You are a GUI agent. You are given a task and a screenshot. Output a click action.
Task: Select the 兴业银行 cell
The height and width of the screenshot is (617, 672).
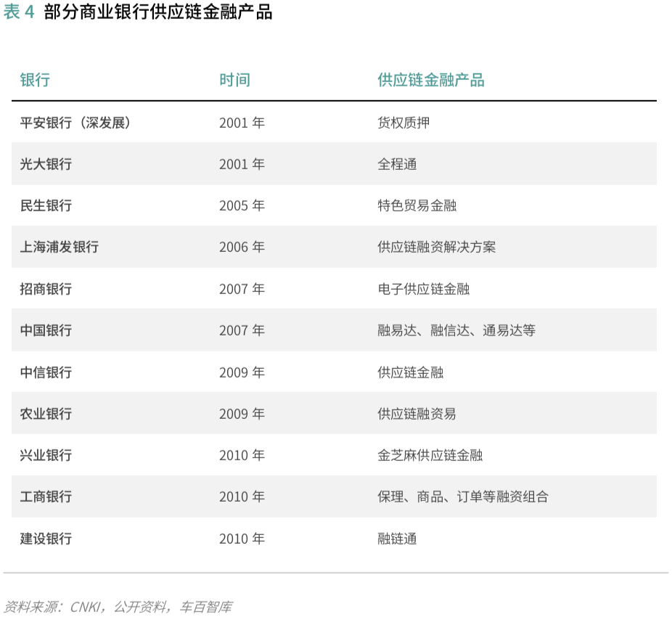pyautogui.click(x=46, y=455)
